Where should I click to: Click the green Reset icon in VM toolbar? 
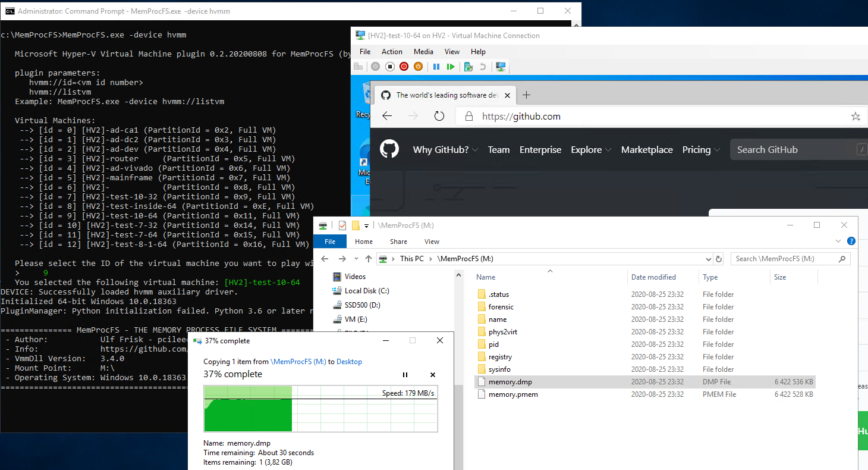point(451,67)
